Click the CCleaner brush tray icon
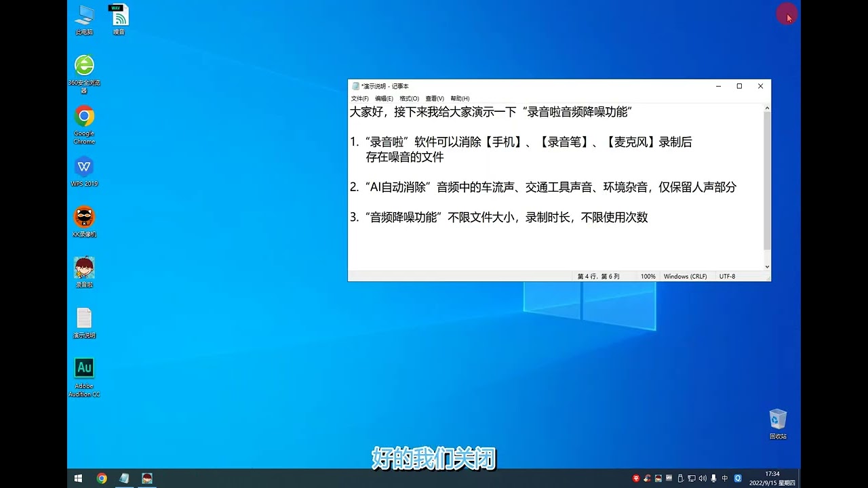868x488 pixels. pos(647,479)
